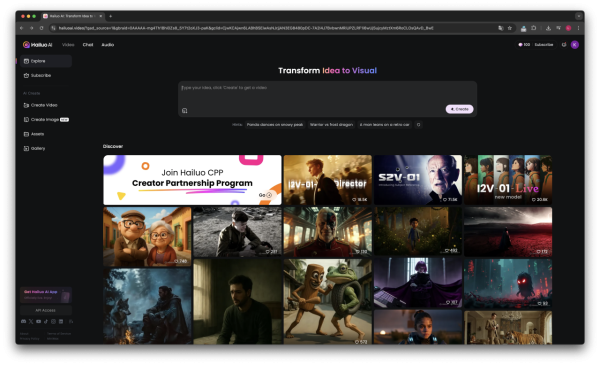This screenshot has height=365, width=600.
Task: Go to Create Video
Action: pyautogui.click(x=40, y=105)
